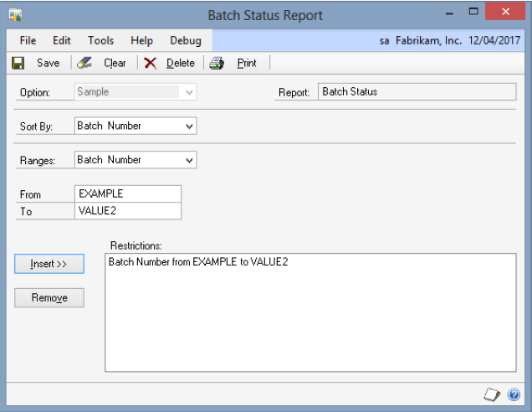532x412 pixels.
Task: Click the Clear eraser icon
Action: click(84, 63)
